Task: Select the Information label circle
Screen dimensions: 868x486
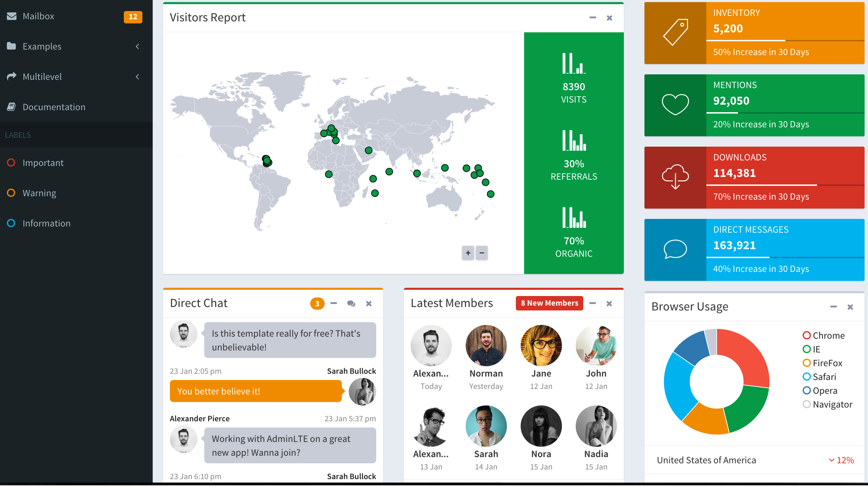Action: tap(11, 223)
